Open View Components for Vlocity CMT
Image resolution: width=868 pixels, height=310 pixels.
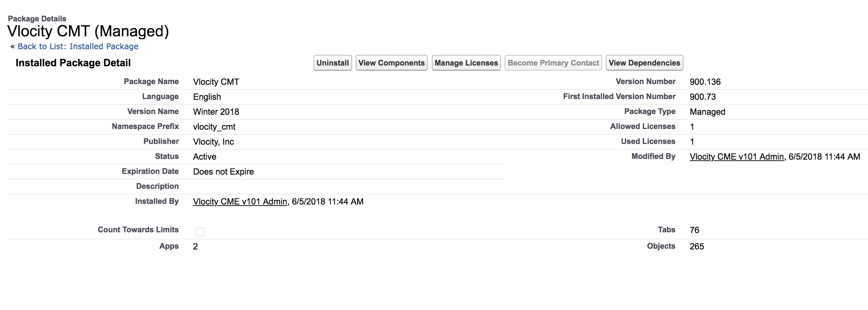tap(391, 62)
